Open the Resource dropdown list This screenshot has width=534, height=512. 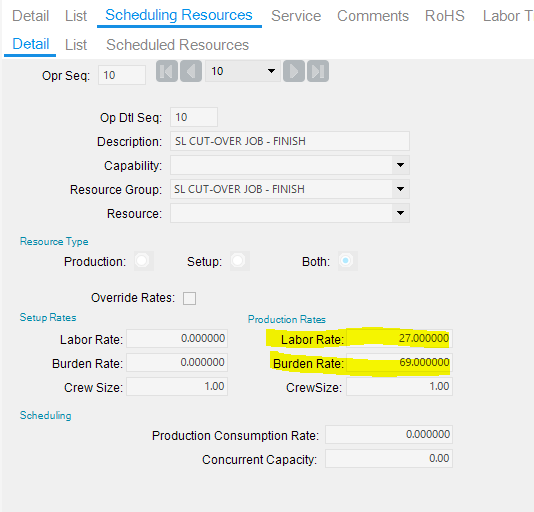point(400,213)
